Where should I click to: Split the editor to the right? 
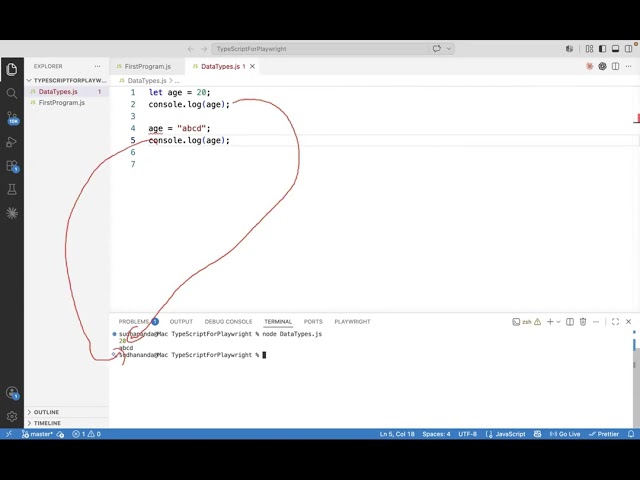click(x=616, y=66)
